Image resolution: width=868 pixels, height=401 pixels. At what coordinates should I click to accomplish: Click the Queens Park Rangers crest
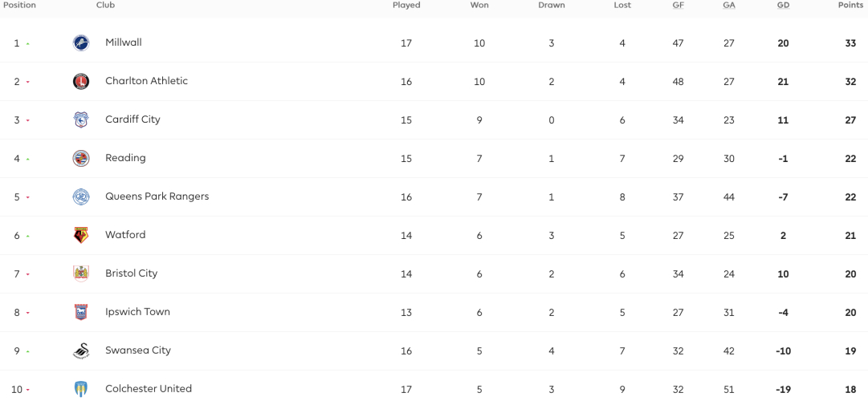[x=81, y=197]
